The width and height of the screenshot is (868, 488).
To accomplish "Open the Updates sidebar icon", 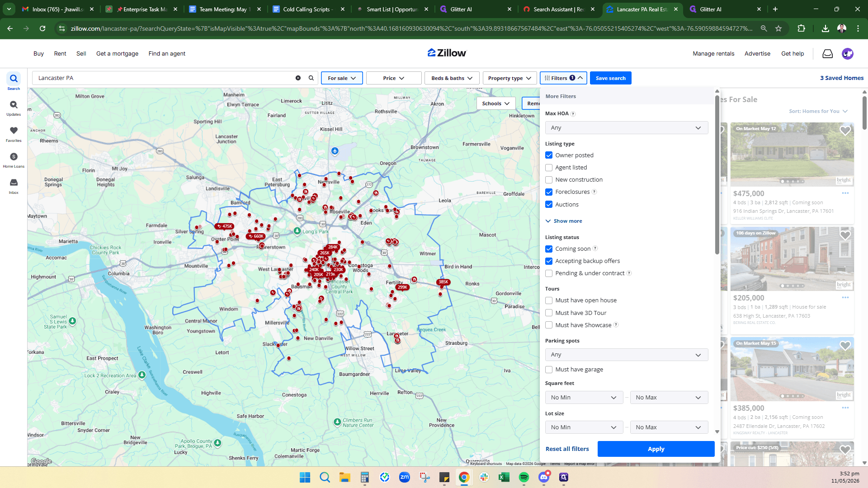I will [x=14, y=108].
